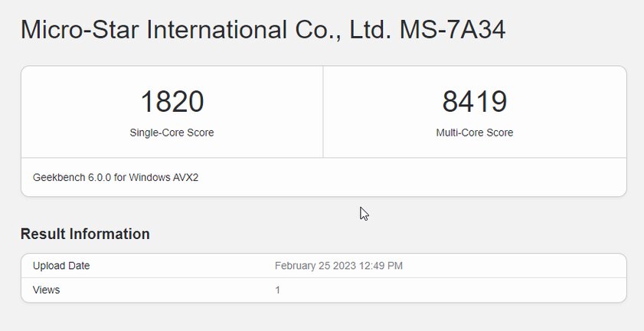Click the Multi-Core Score label

pos(474,133)
